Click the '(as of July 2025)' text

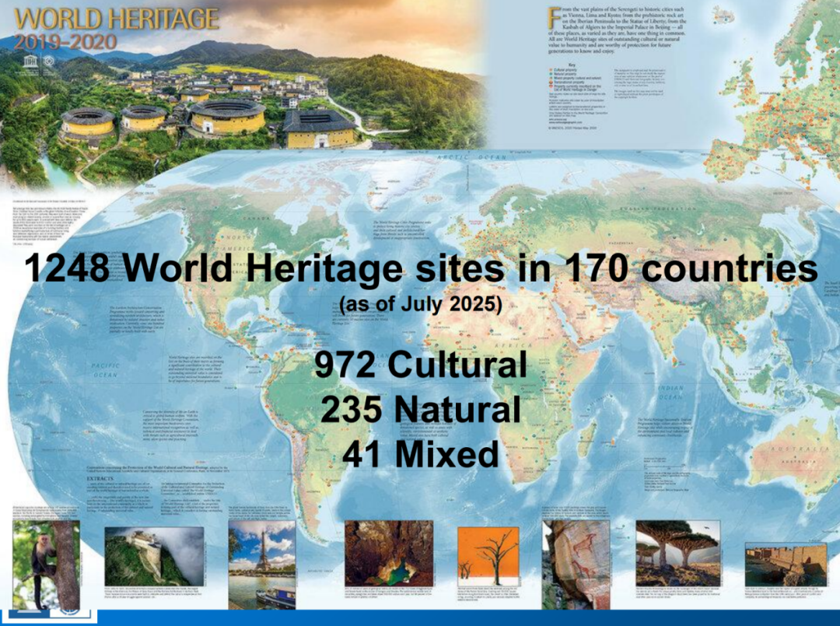(x=421, y=304)
